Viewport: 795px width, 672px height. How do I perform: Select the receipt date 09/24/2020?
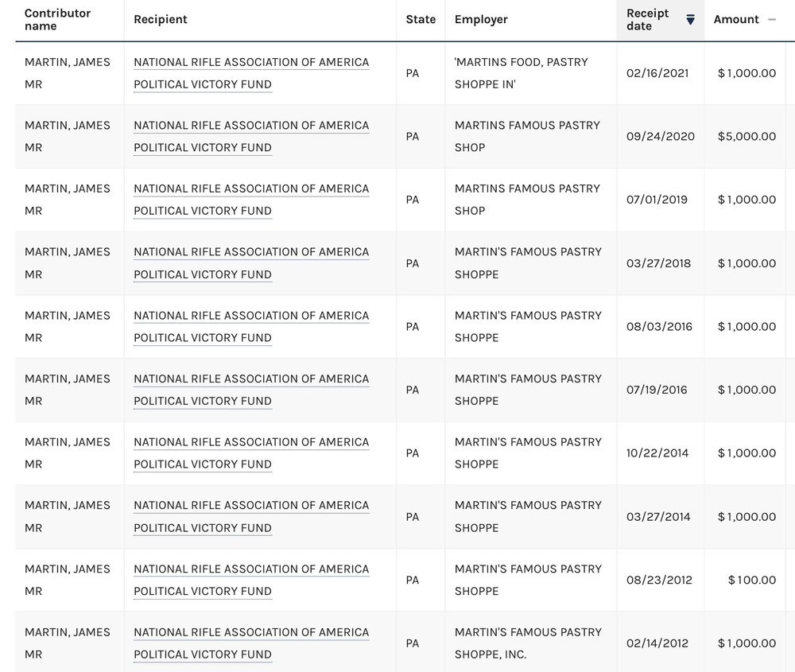[x=660, y=137]
